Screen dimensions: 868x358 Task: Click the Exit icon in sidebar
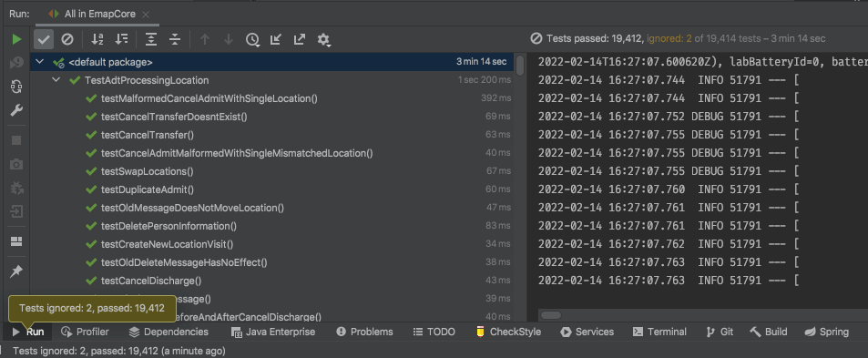[x=16, y=211]
